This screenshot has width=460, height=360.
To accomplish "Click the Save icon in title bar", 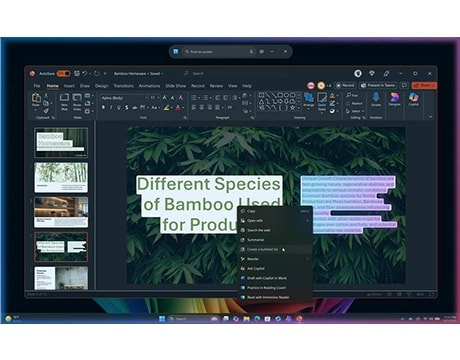I will 77,73.
